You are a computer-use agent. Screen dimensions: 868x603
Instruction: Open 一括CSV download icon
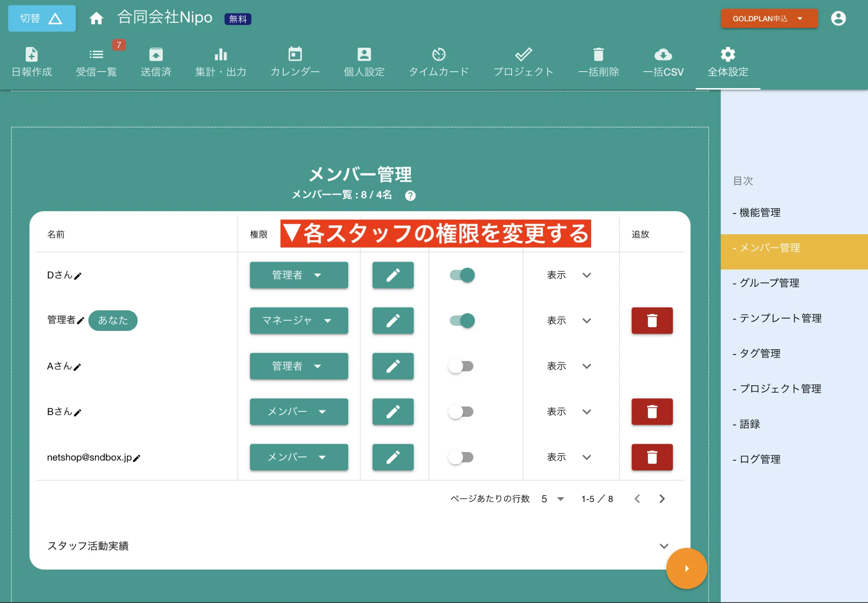pos(663,61)
